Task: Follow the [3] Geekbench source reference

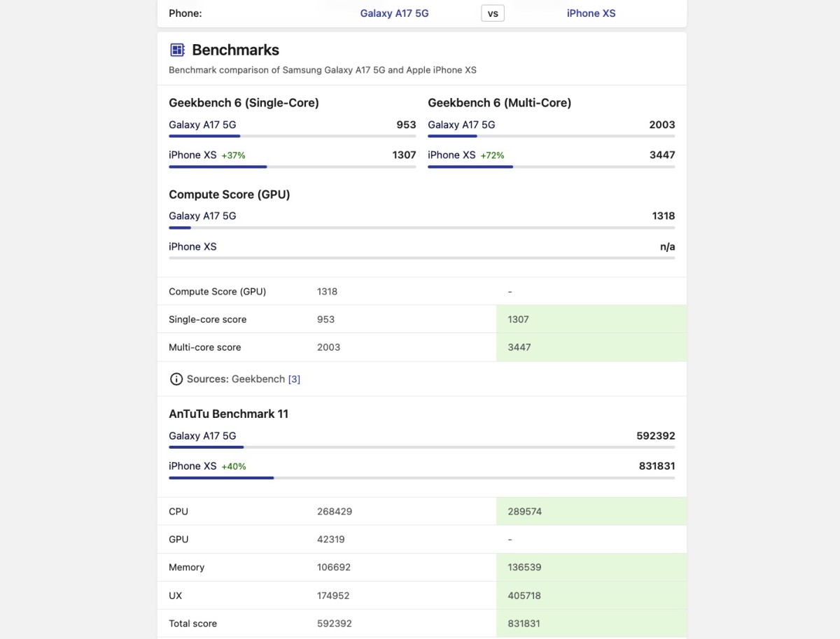Action: 294,379
